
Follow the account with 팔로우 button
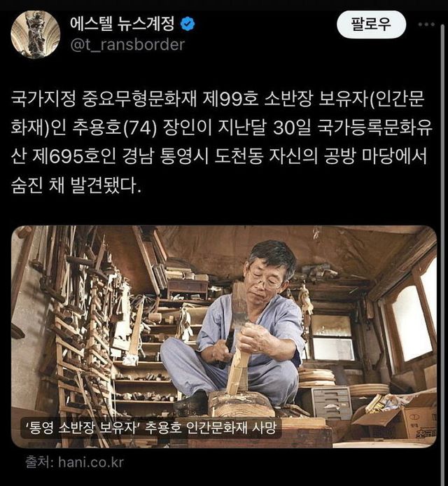click(x=371, y=25)
